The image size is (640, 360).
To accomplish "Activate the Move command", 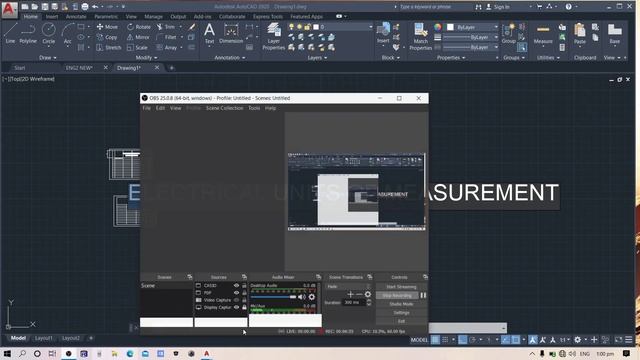I will pos(107,27).
